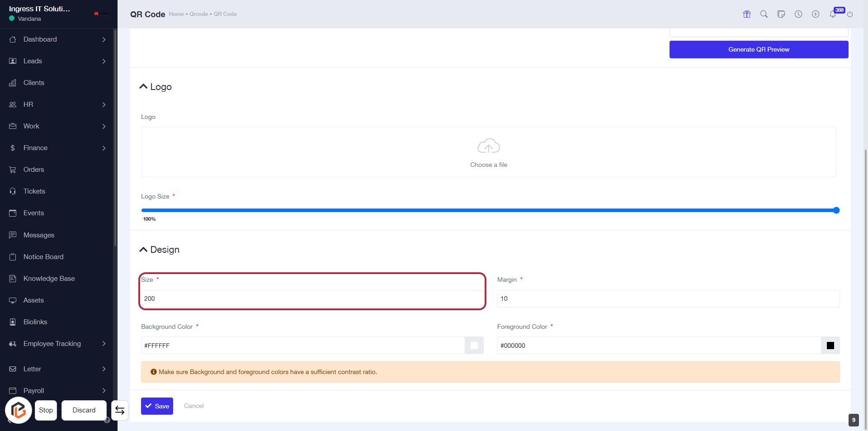Image resolution: width=868 pixels, height=431 pixels.
Task: Open the timer clock icon
Action: click(798, 14)
